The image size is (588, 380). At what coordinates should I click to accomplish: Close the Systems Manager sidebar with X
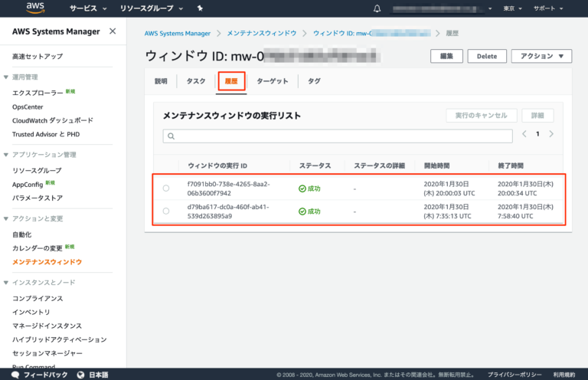coord(113,31)
